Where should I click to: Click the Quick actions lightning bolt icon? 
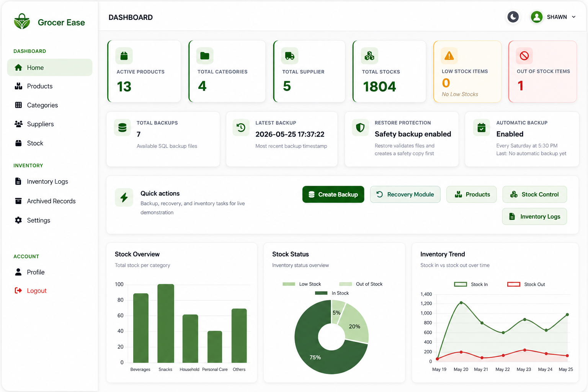pos(124,198)
